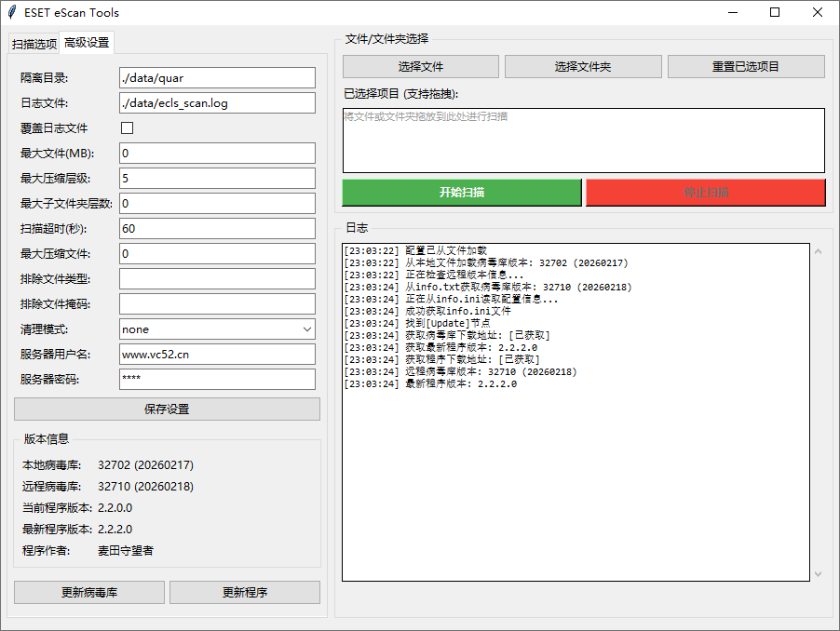Save settings with the 保存设置 button
This screenshot has height=631, width=840.
(x=166, y=409)
